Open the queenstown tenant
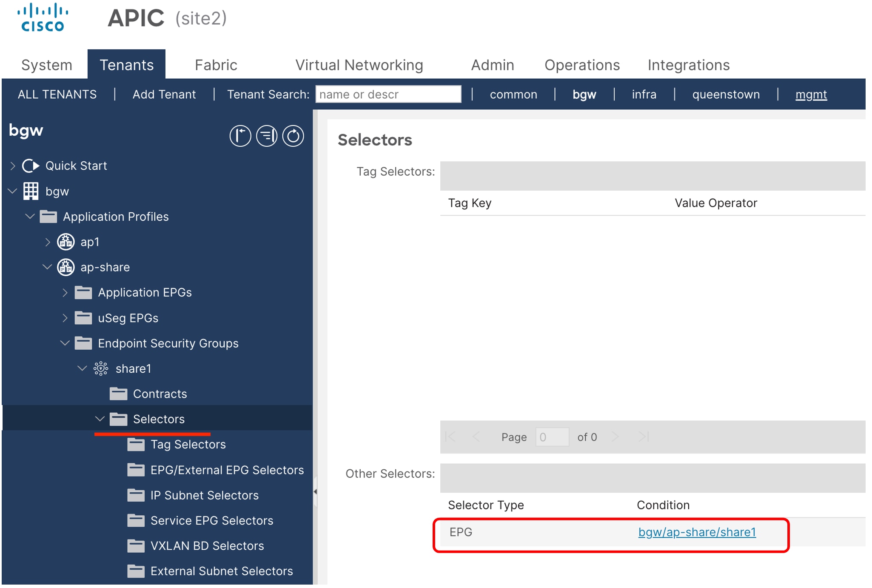This screenshot has width=872, height=588. (x=726, y=94)
